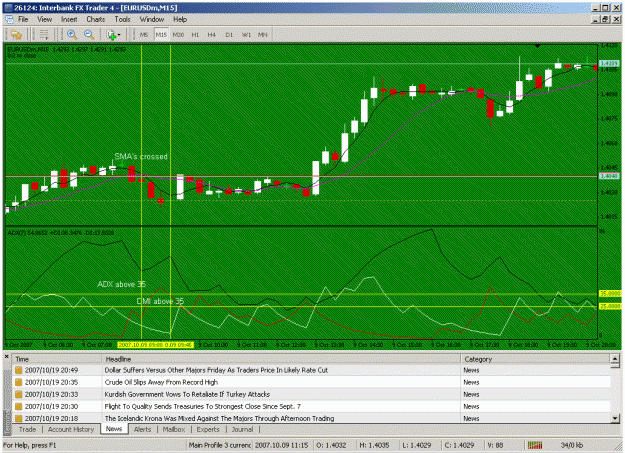The height and width of the screenshot is (453, 625).
Task: Switch chart to MN timeframe
Action: coord(262,35)
